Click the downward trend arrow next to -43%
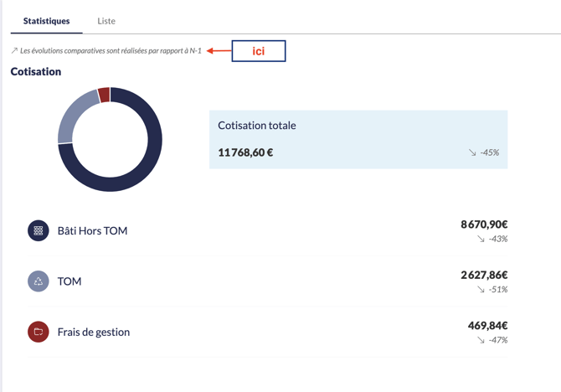Screen dimensions: 561x392 coord(481,239)
